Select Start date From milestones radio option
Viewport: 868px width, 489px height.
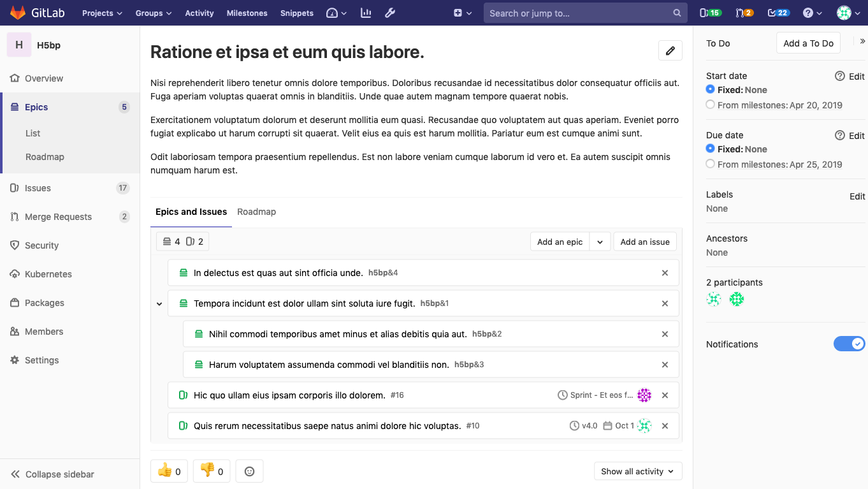pyautogui.click(x=710, y=105)
